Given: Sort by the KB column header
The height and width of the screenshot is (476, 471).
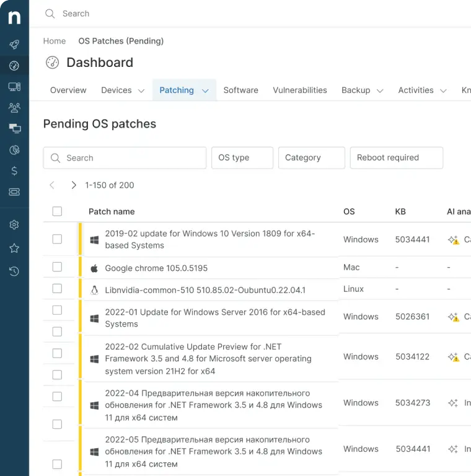Looking at the screenshot, I should [400, 211].
